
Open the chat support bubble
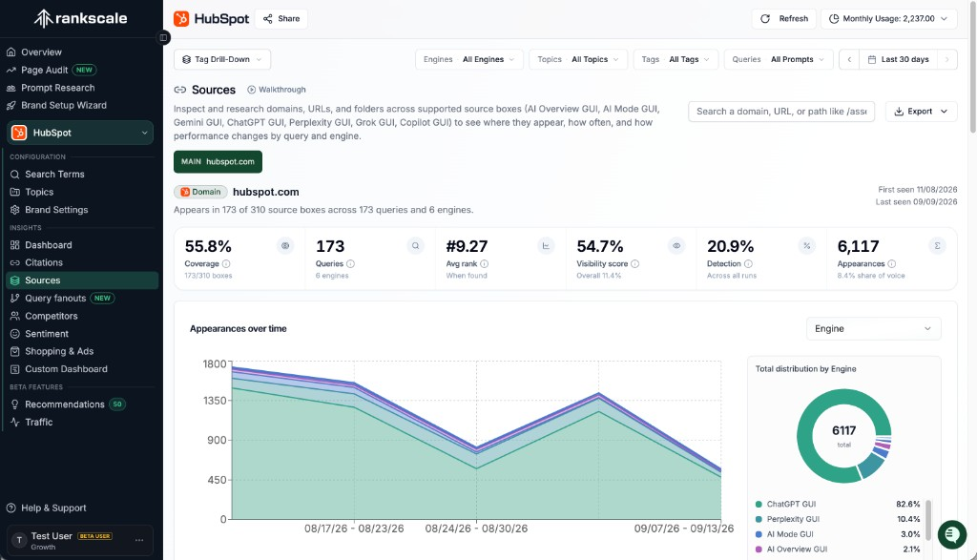pyautogui.click(x=952, y=534)
